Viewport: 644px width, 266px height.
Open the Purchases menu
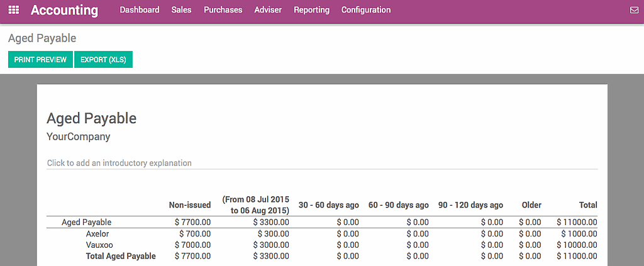[223, 10]
